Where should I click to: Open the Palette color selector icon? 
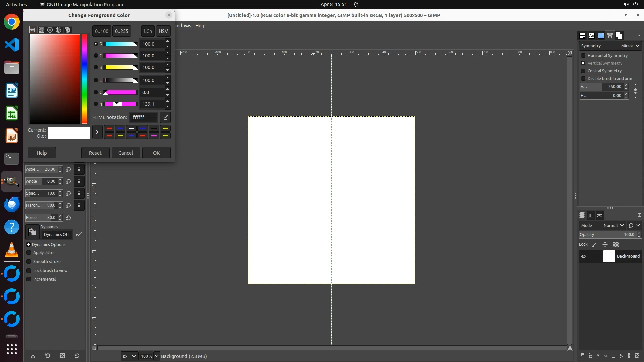point(67,30)
